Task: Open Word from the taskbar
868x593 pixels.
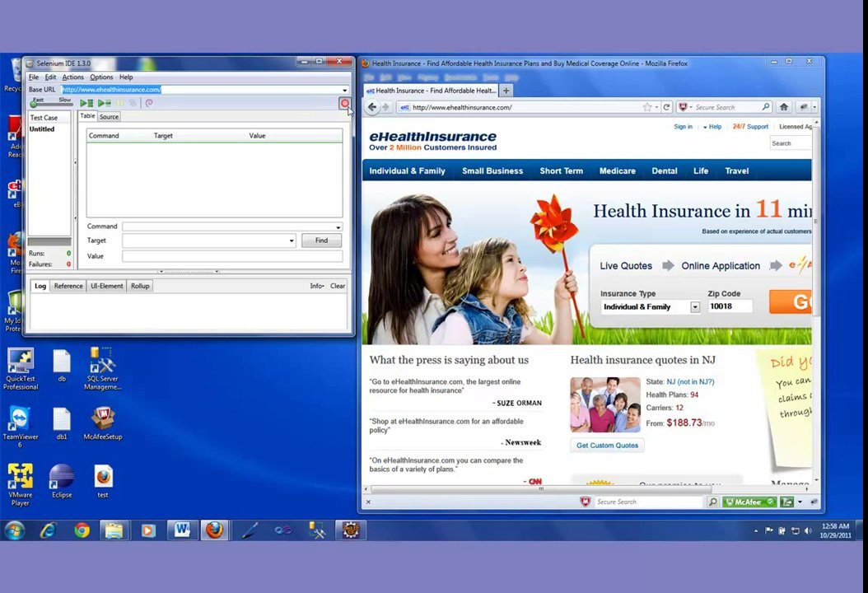Action: [181, 530]
